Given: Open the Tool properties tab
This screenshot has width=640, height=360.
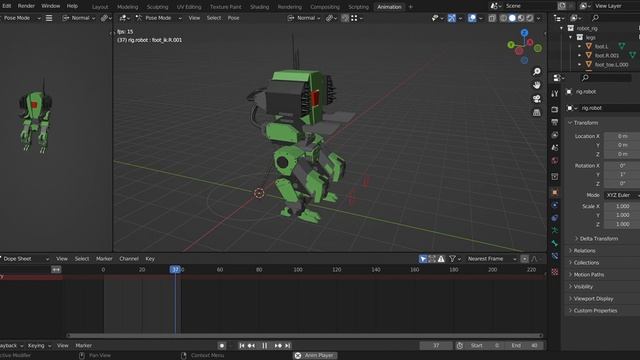Looking at the screenshot, I should (x=555, y=94).
